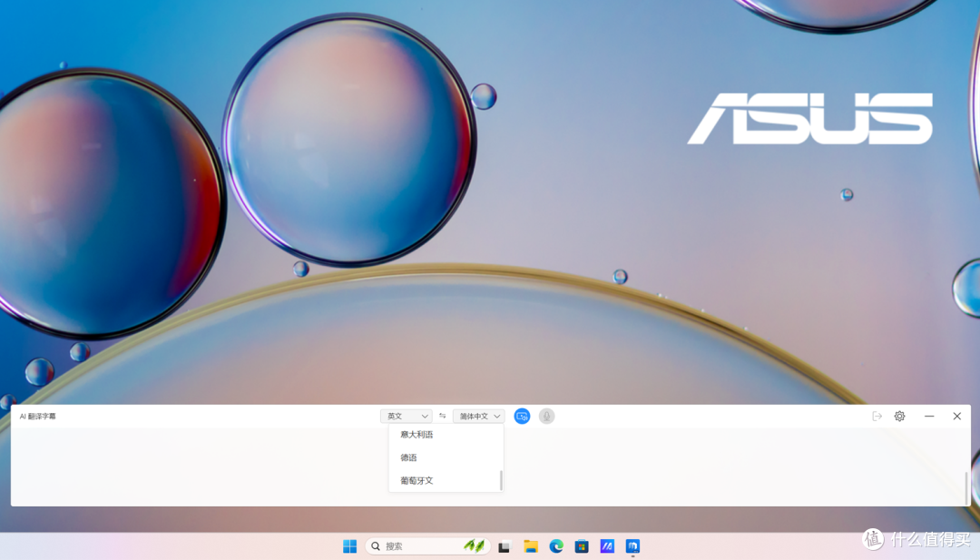
Task: Open Microsoft Store from taskbar
Action: click(x=582, y=546)
